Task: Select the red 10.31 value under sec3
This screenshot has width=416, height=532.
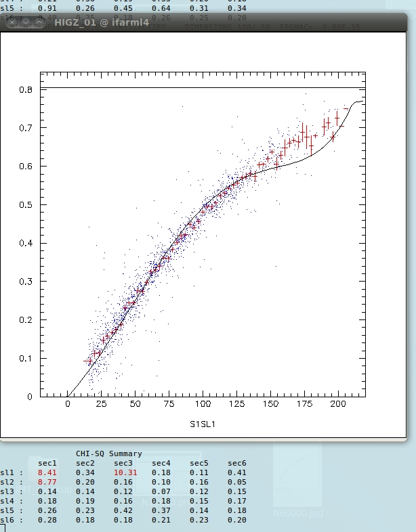Action: [x=126, y=472]
